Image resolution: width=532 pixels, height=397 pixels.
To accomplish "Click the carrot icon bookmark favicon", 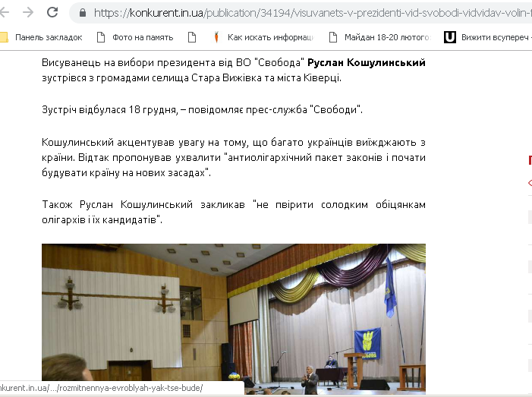I will point(216,37).
